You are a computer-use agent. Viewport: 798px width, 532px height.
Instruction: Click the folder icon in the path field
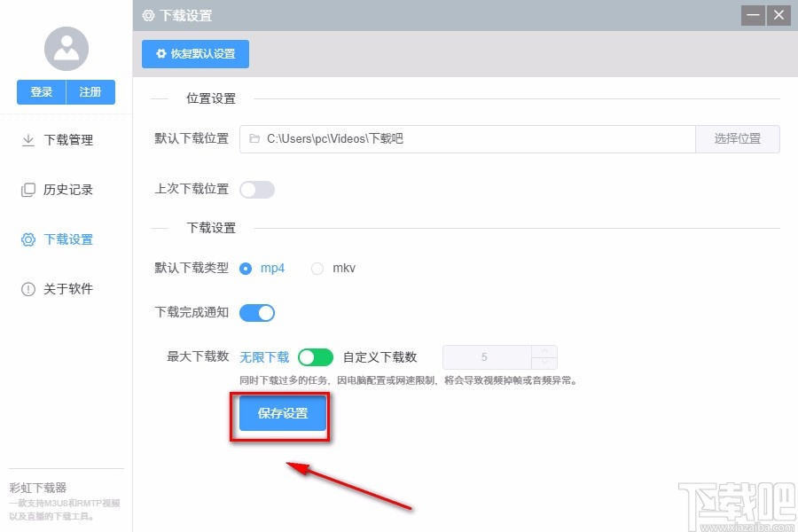[x=254, y=138]
